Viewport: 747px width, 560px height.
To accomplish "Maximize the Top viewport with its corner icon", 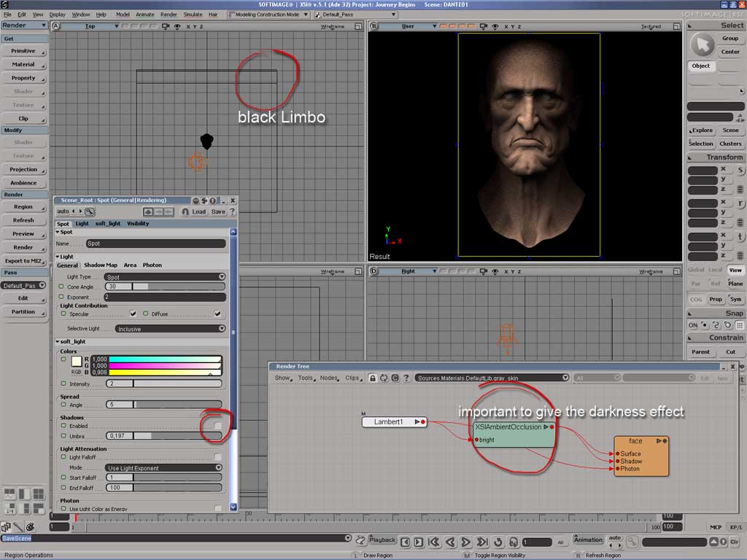I will click(x=358, y=27).
